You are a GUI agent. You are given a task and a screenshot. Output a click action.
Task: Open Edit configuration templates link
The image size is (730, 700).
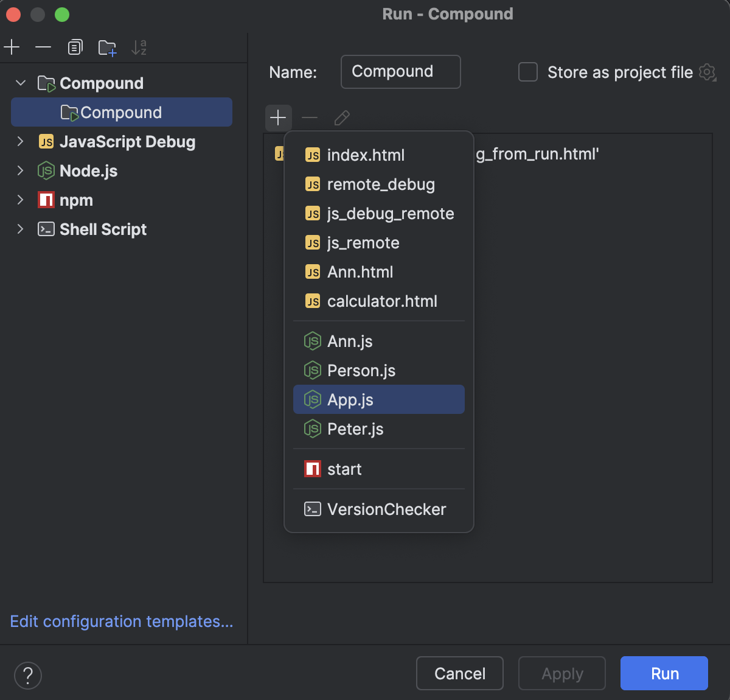coord(122,621)
